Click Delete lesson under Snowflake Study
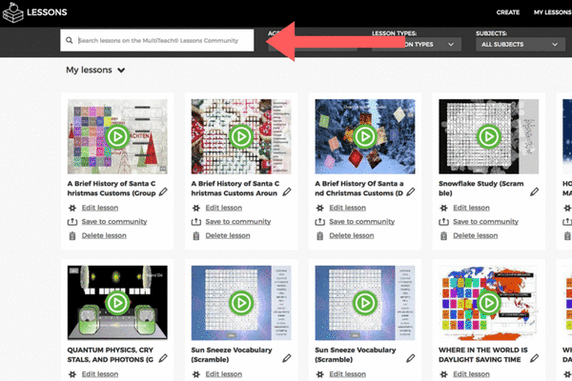The image size is (572, 381). click(x=476, y=236)
